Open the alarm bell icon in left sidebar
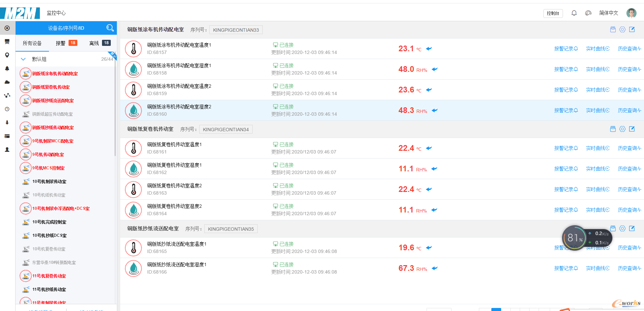Viewport: 644px width, 311px height. (x=7, y=68)
